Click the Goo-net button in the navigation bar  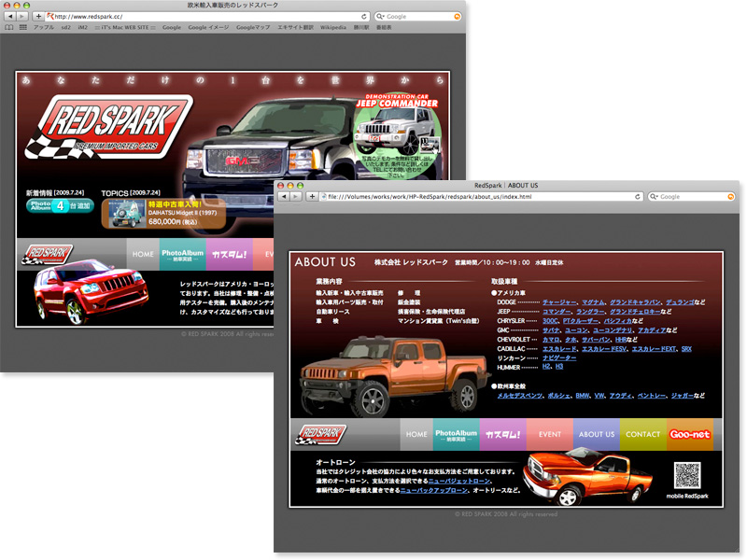click(x=689, y=434)
